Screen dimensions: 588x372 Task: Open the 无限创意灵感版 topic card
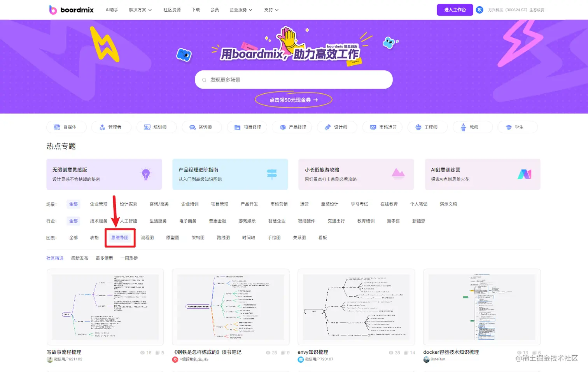104,174
